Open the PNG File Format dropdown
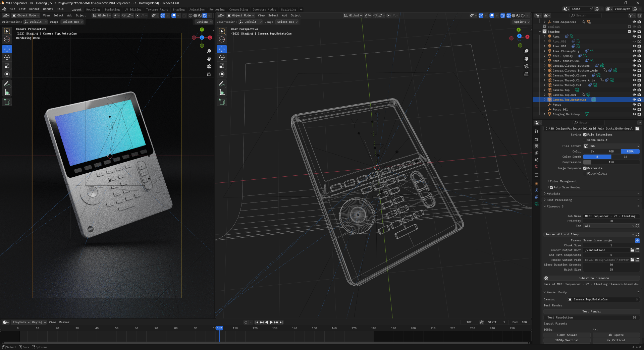 (x=611, y=146)
